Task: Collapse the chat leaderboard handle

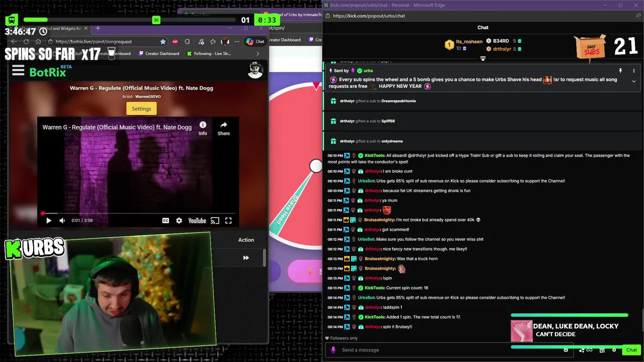Action: [x=483, y=59]
